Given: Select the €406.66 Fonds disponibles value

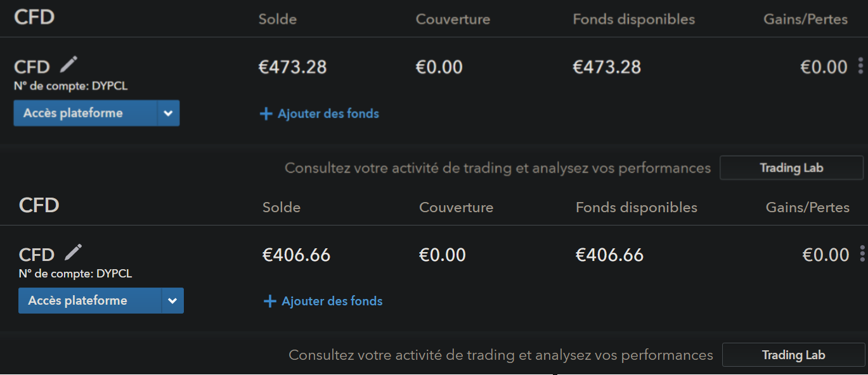Looking at the screenshot, I should pyautogui.click(x=609, y=255).
